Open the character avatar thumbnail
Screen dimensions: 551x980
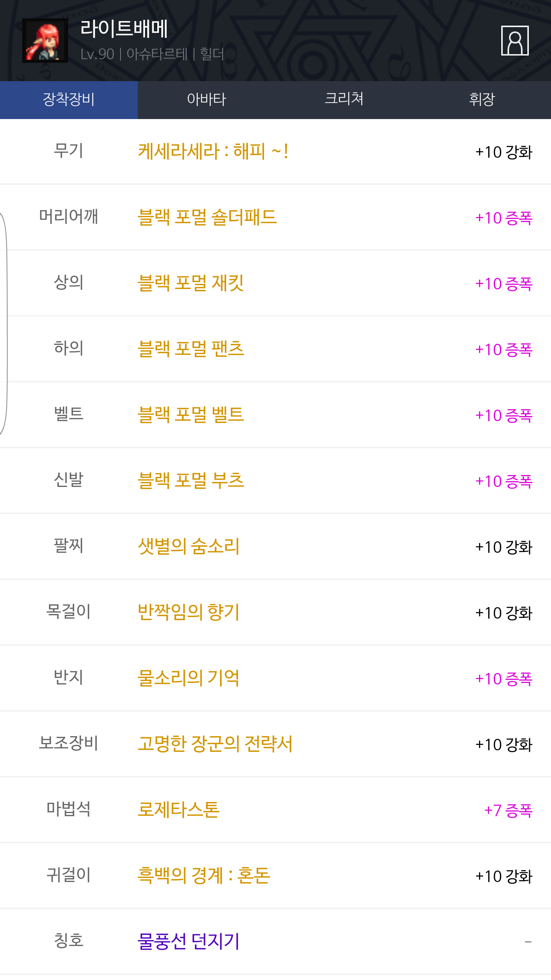pyautogui.click(x=45, y=41)
